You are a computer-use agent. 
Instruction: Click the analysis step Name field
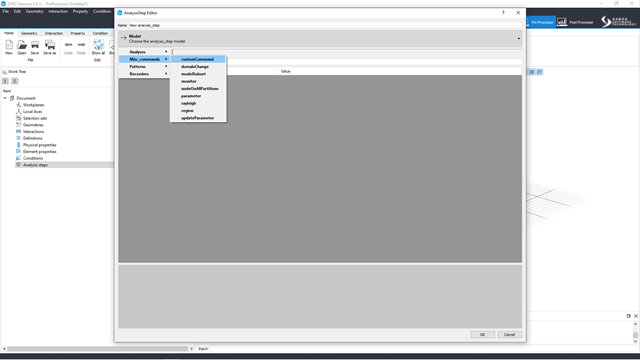tap(325, 25)
